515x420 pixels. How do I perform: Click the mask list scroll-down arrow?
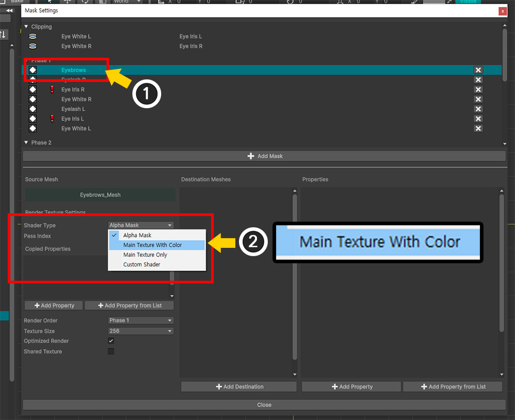click(505, 144)
